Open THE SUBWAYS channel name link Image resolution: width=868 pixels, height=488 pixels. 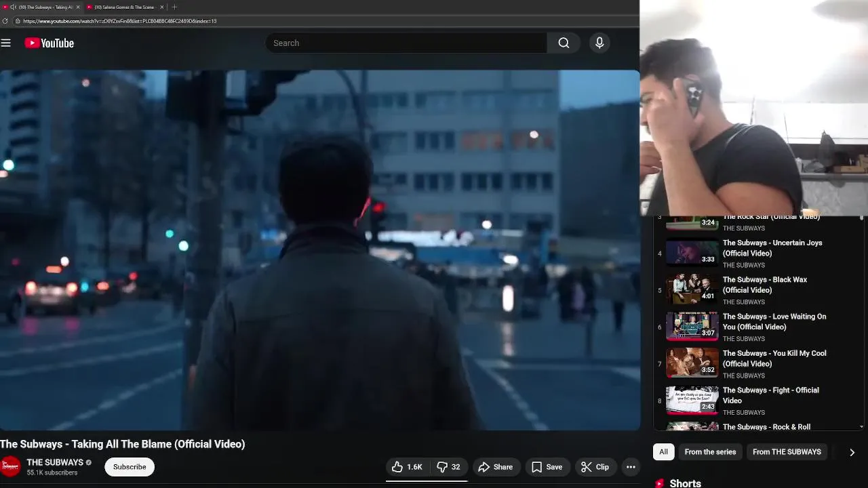55,462
